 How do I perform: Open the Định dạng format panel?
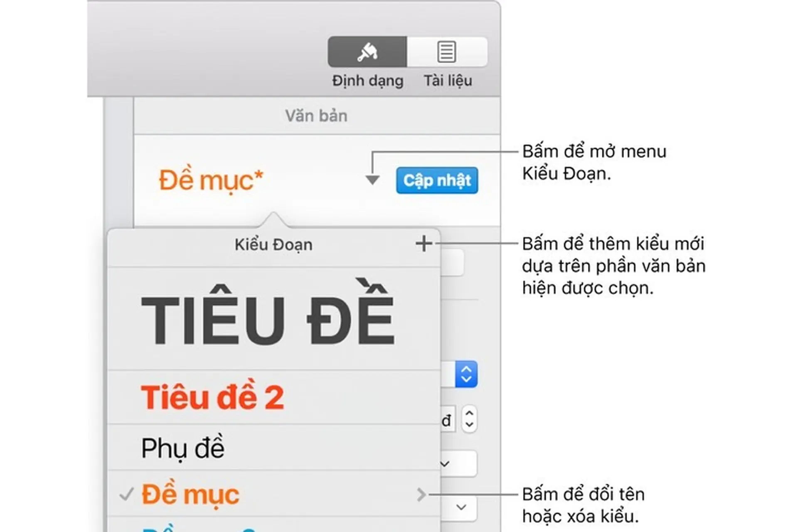click(x=367, y=52)
